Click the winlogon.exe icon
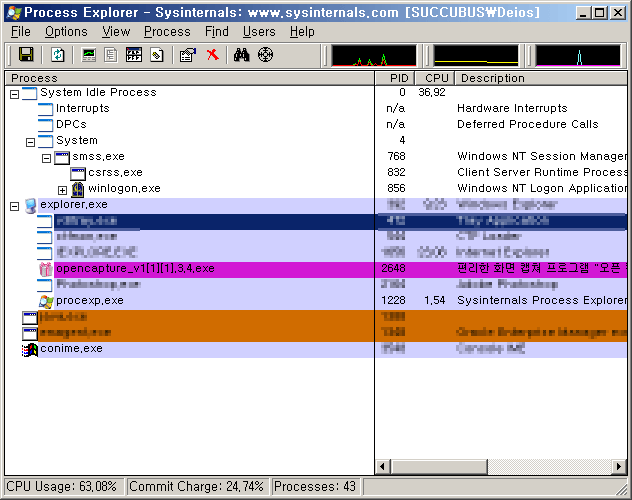The height and width of the screenshot is (500, 632). (x=78, y=189)
